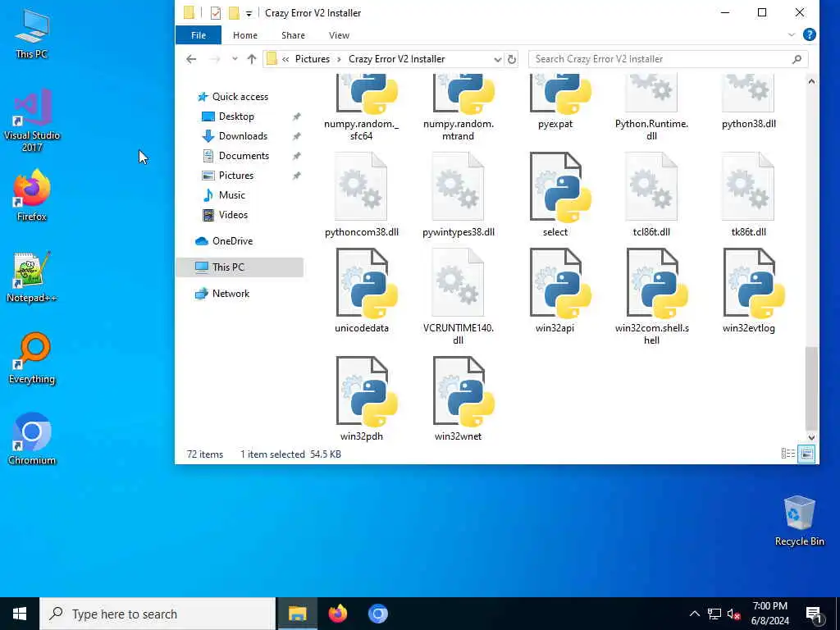Select the tcl86t.dll file icon
This screenshot has width=840, height=630.
(x=651, y=186)
